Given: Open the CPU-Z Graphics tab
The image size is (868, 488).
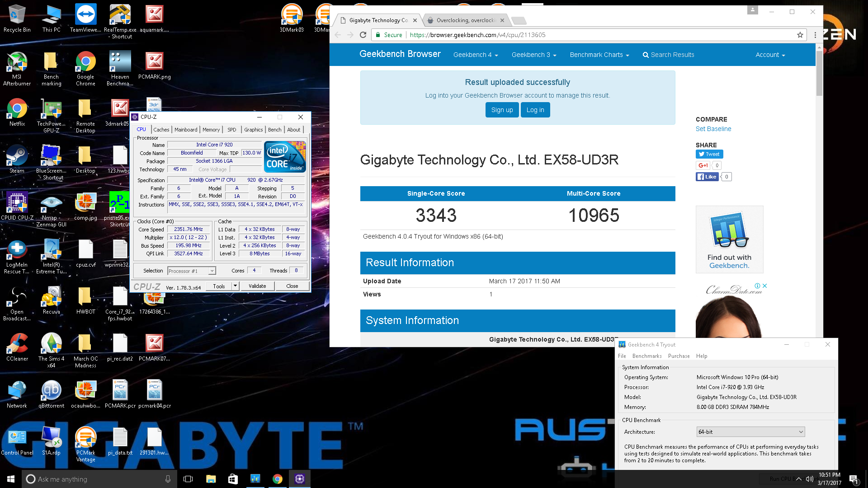Looking at the screenshot, I should (254, 130).
